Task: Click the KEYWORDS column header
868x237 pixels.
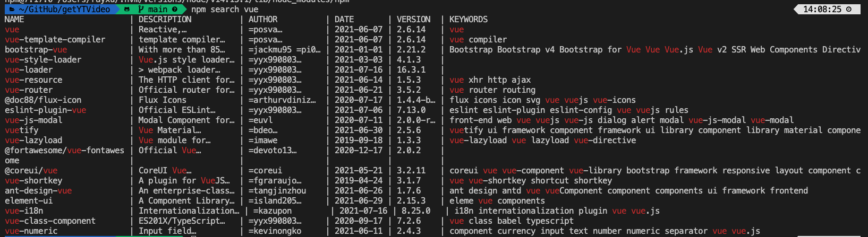Action: 468,20
